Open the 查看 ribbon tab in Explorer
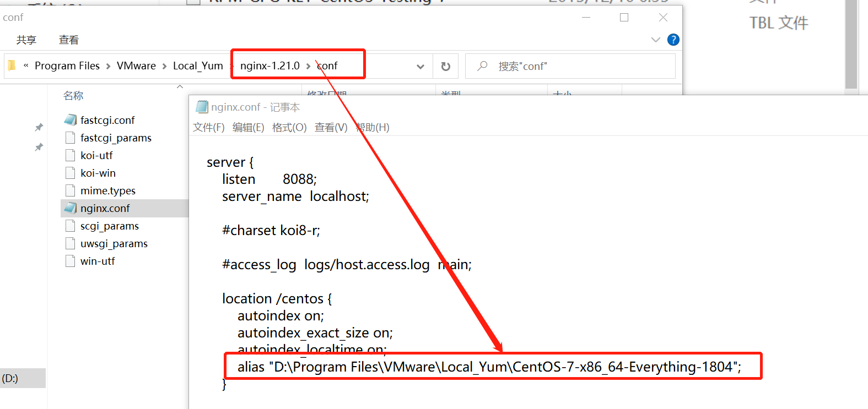The height and width of the screenshot is (409, 868). (x=69, y=40)
